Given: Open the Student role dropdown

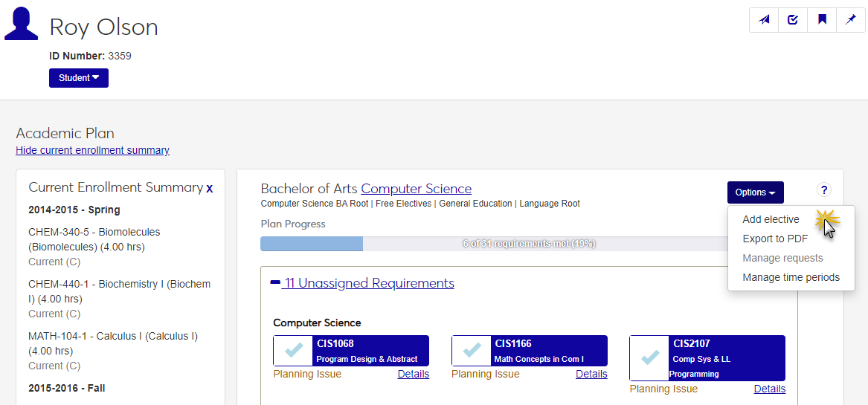Looking at the screenshot, I should tap(79, 78).
